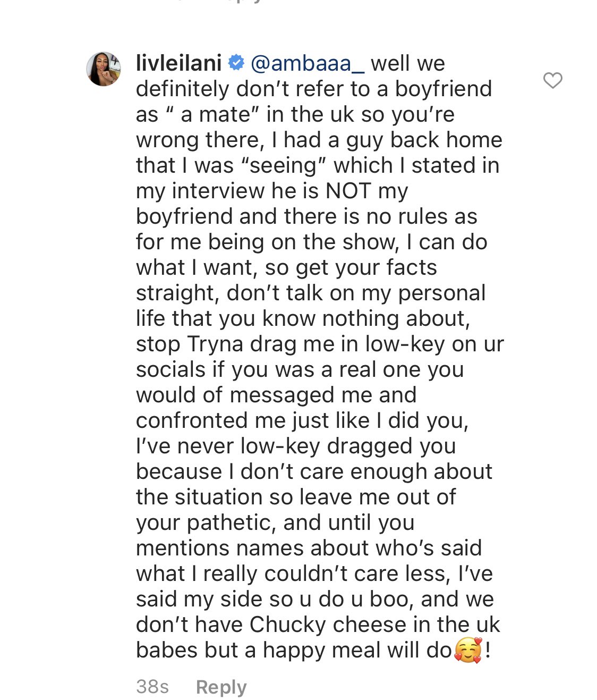
Task: Click the 38s timestamp
Action: (x=152, y=687)
